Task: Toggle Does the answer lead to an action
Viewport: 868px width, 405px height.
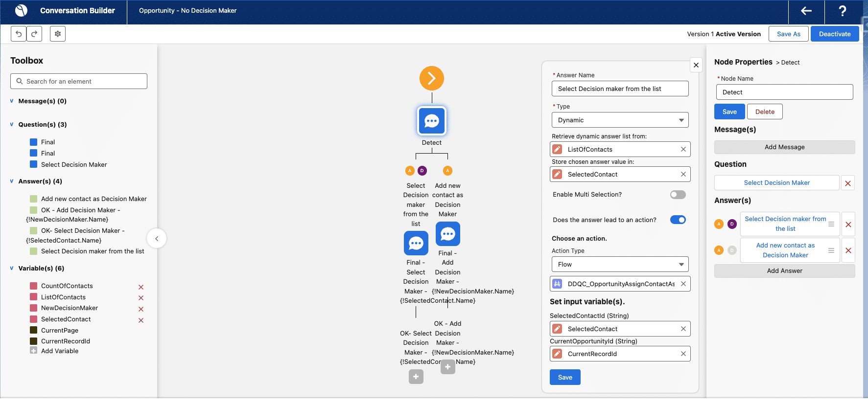Action: tap(678, 220)
